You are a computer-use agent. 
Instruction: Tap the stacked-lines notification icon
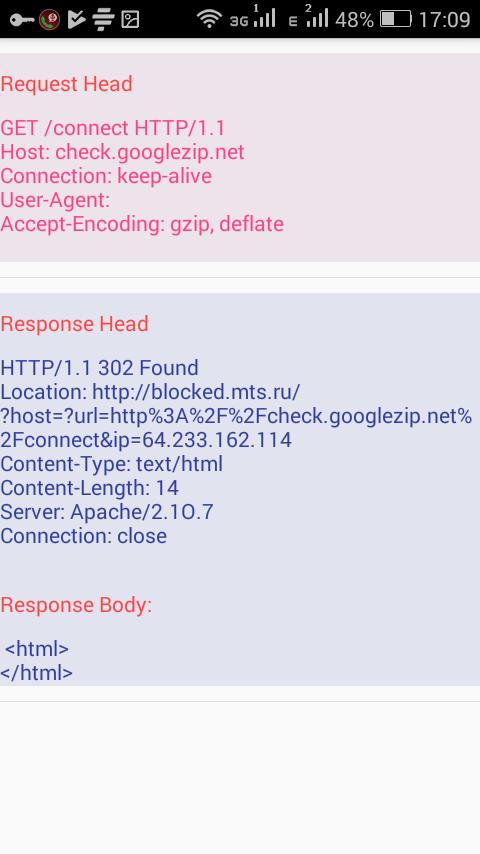coord(103,20)
